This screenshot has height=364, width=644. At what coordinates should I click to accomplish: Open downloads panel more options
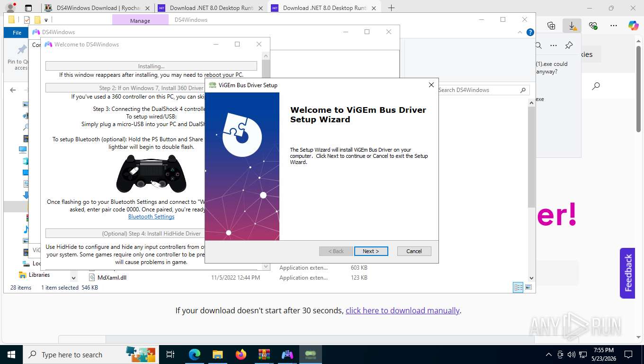coord(554,45)
